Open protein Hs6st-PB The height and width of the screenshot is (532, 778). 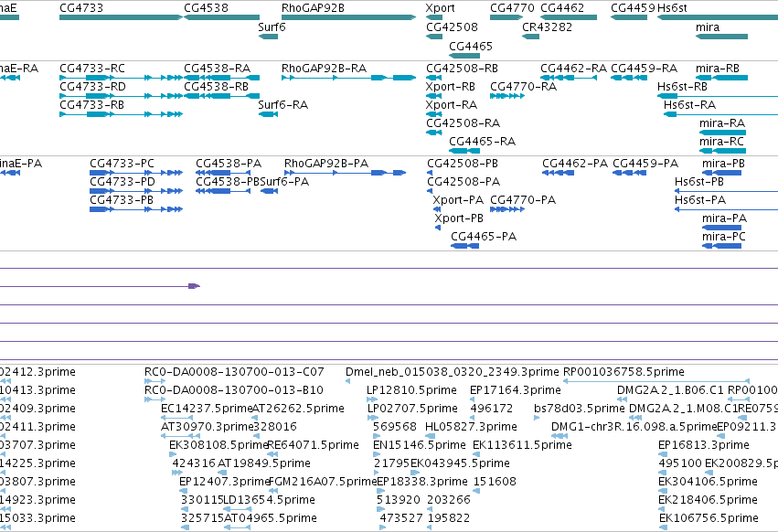698,182
